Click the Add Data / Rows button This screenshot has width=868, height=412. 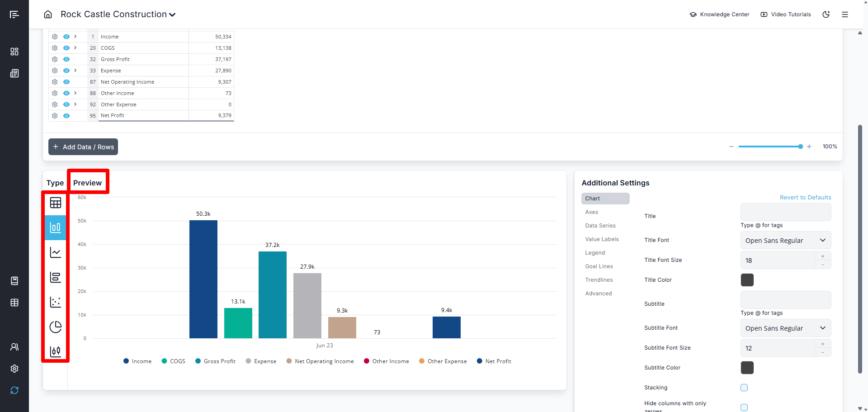83,147
